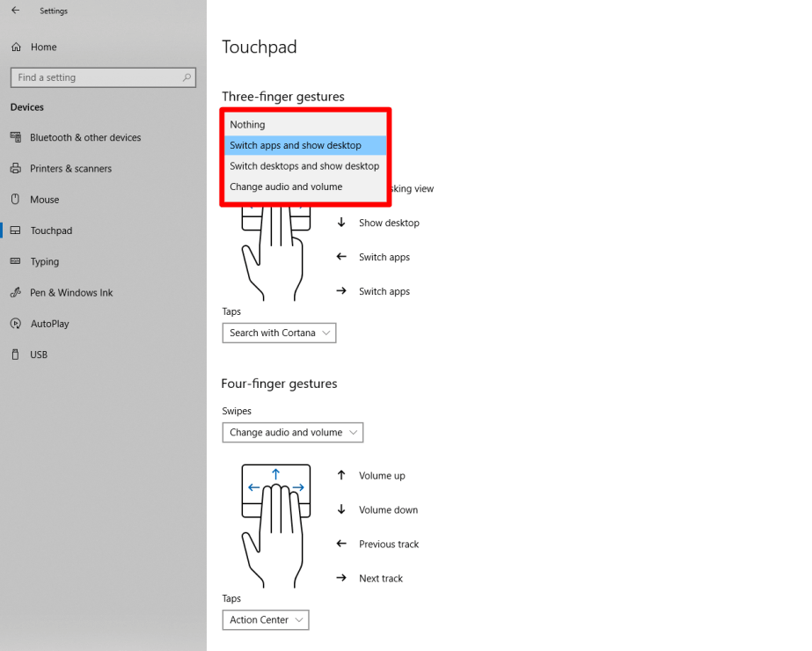Open the Mouse settings page
This screenshot has height=651, width=812.
pos(103,200)
